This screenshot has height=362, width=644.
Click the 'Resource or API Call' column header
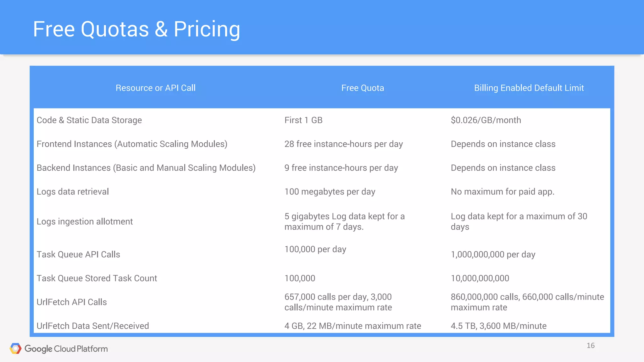tap(156, 88)
